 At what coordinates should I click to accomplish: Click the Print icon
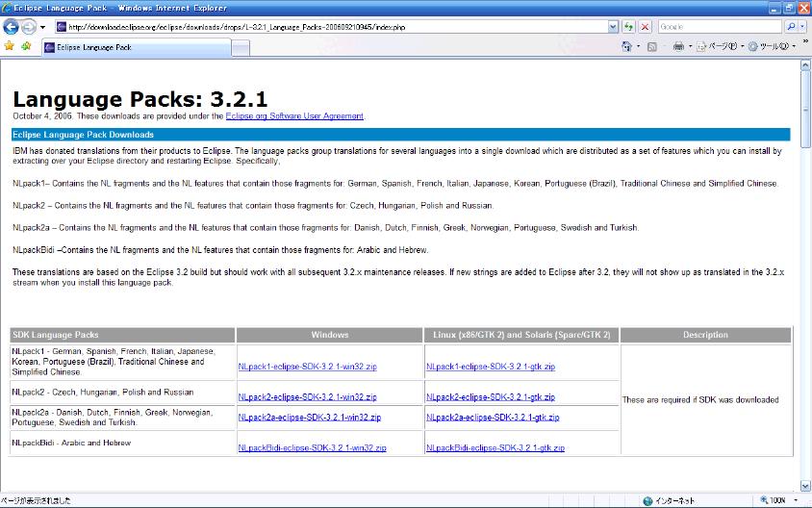[x=678, y=46]
